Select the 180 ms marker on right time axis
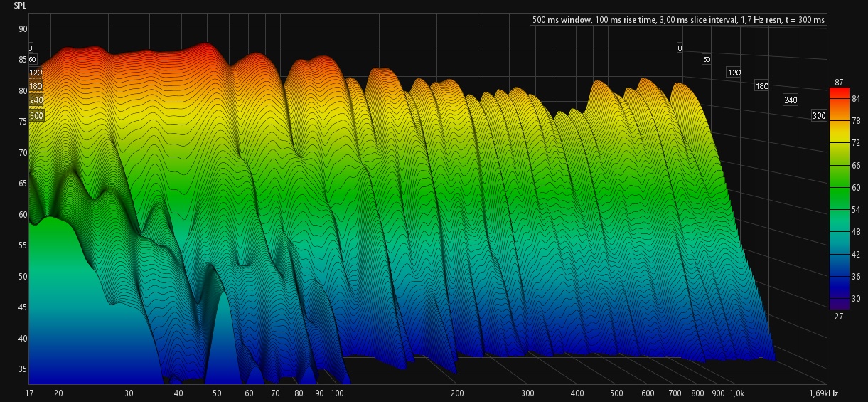 (x=762, y=86)
